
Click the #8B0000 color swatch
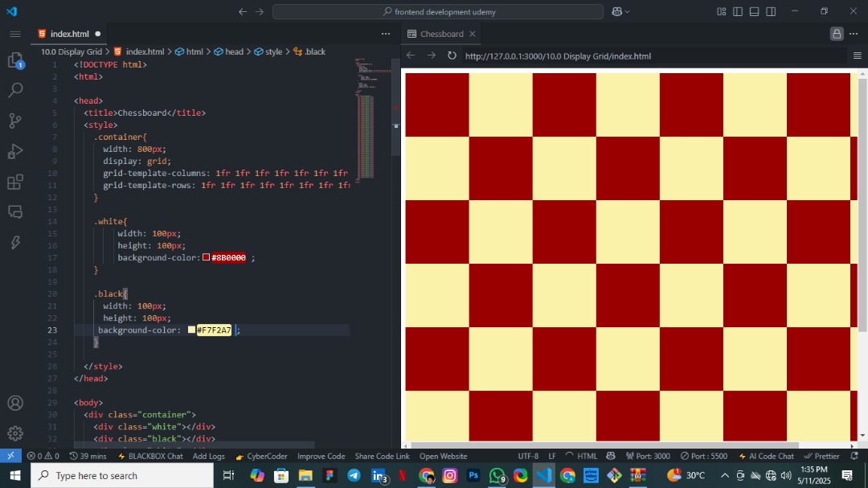click(206, 257)
